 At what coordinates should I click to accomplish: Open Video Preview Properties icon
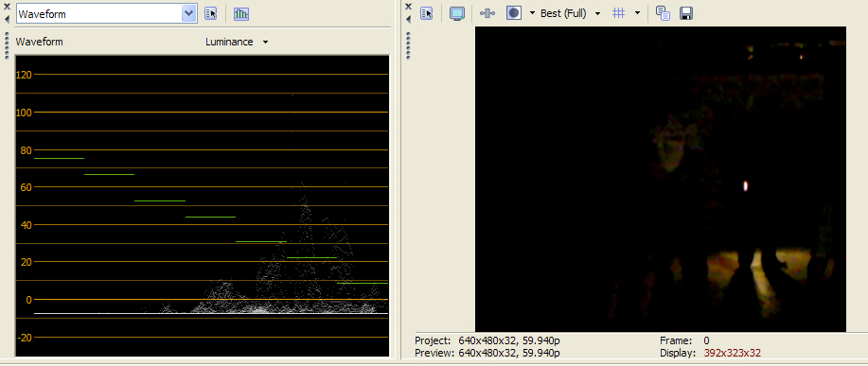[426, 14]
